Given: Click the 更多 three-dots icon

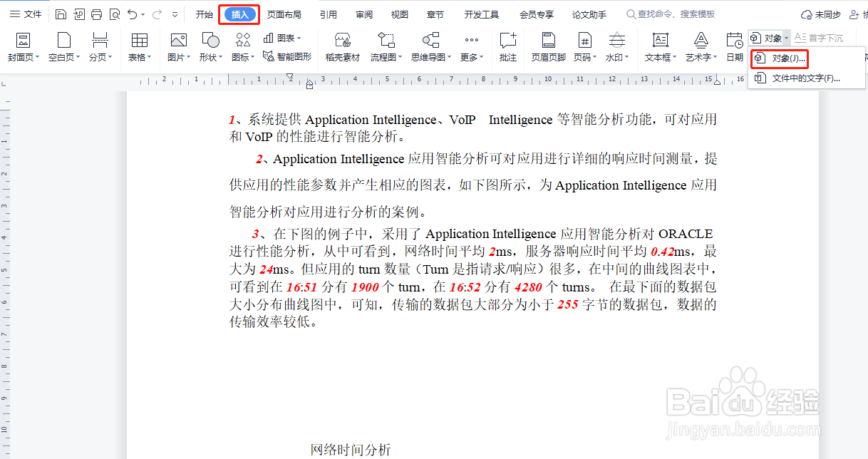Looking at the screenshot, I should (471, 41).
